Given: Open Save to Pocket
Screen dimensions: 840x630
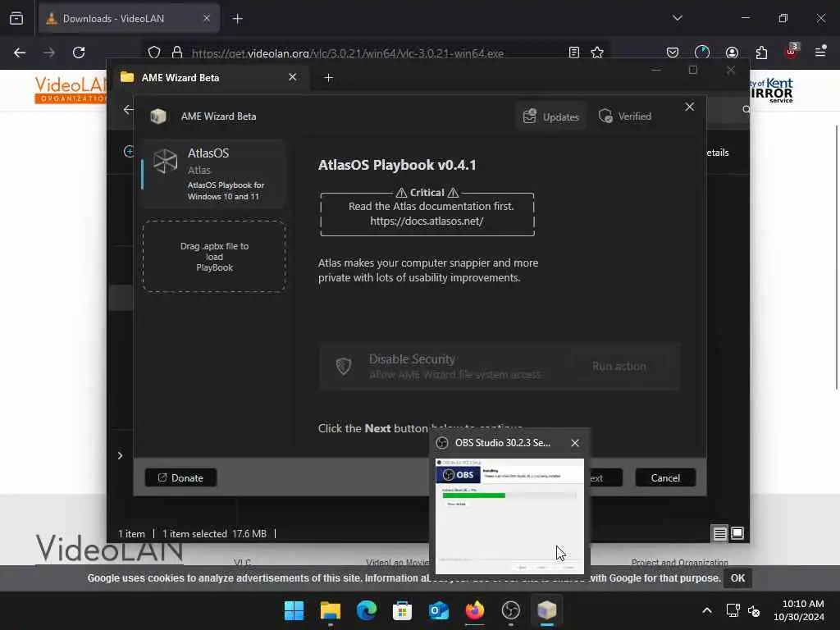Looking at the screenshot, I should coord(673,52).
